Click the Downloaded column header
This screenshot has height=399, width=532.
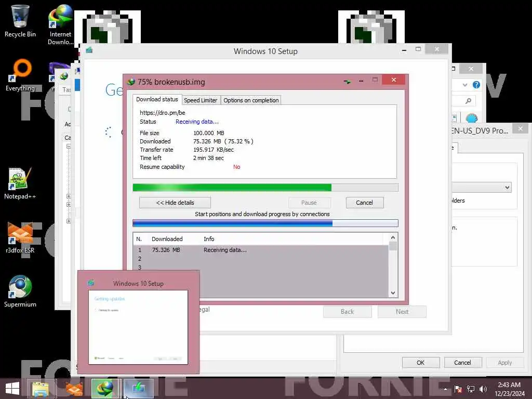(167, 239)
